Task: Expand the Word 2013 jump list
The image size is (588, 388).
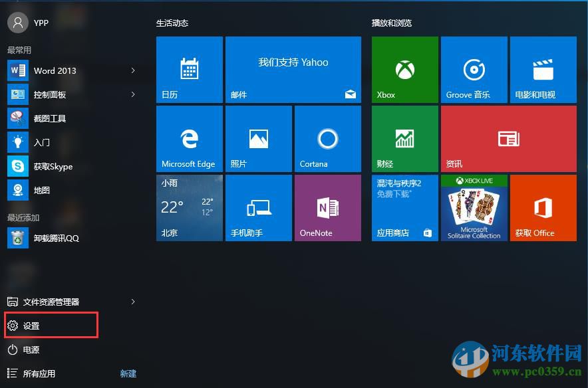Action: (x=133, y=70)
